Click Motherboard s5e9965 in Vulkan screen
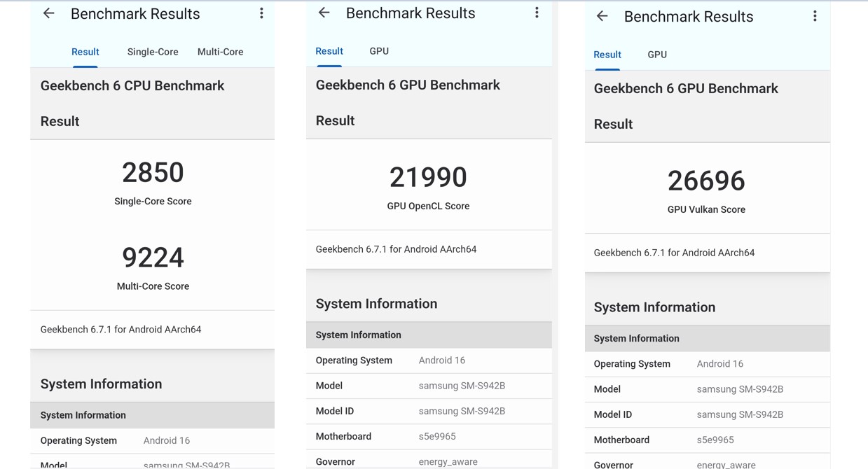This screenshot has height=469, width=868. [708, 440]
